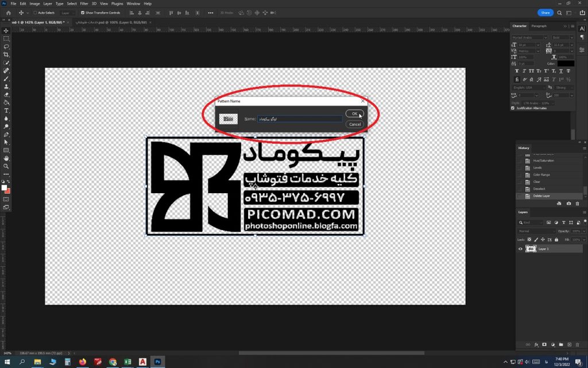
Task: Switch to the Paragraph tab
Action: 539,26
